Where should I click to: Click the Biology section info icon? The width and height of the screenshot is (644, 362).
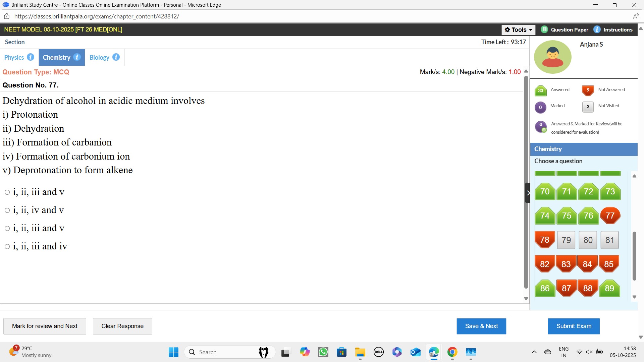pyautogui.click(x=116, y=57)
